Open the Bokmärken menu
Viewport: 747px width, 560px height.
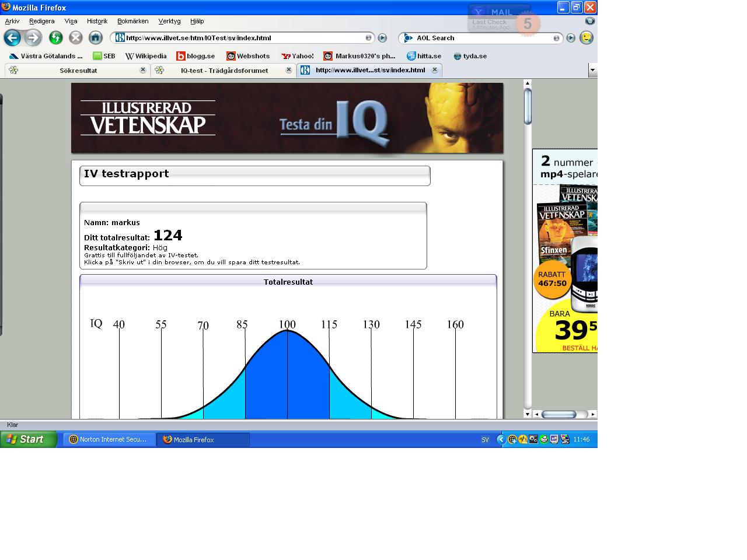point(132,21)
